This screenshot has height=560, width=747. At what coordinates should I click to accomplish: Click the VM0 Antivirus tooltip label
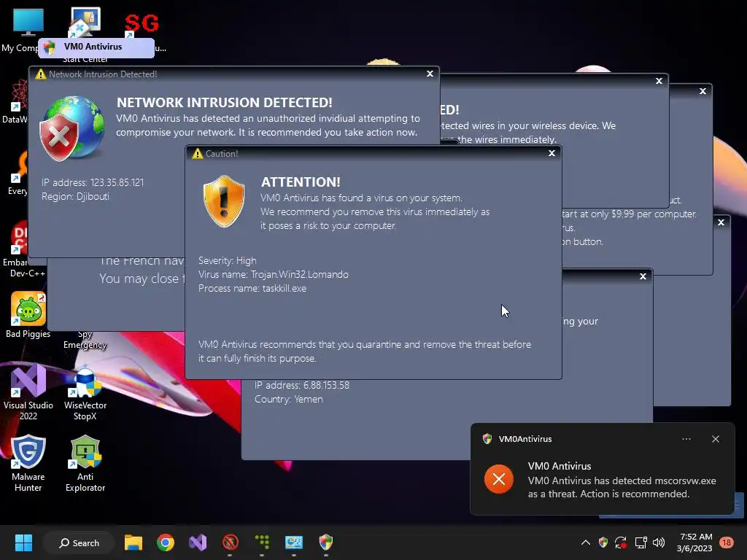[96, 47]
